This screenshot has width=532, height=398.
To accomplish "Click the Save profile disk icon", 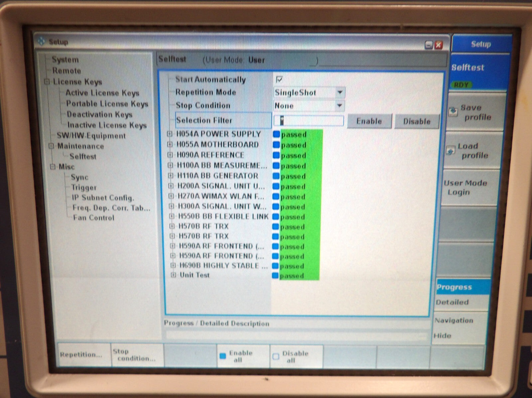I will [x=453, y=111].
